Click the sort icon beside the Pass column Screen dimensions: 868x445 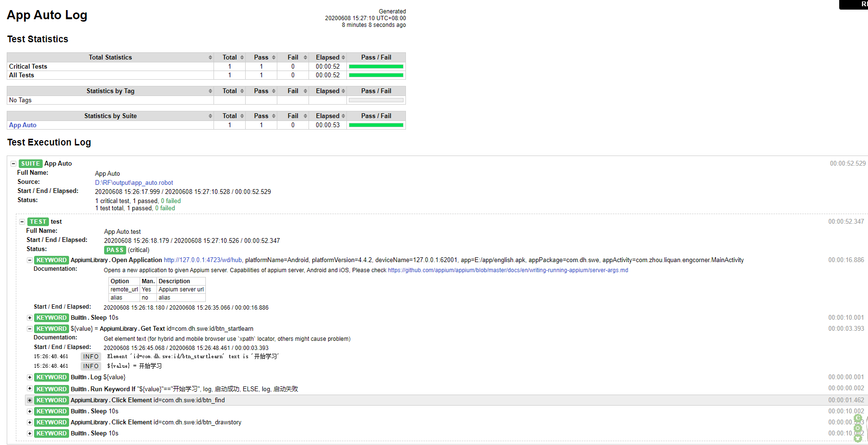pyautogui.click(x=273, y=57)
